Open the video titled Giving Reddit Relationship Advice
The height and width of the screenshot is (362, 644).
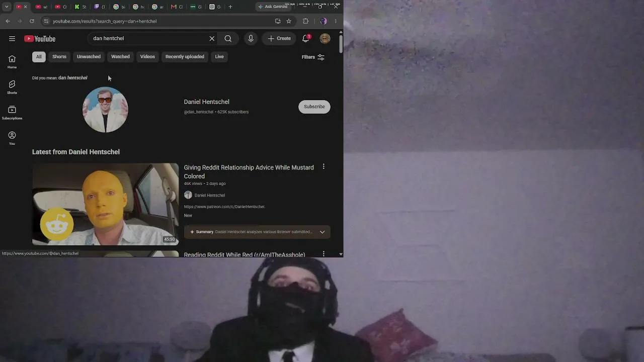249,172
